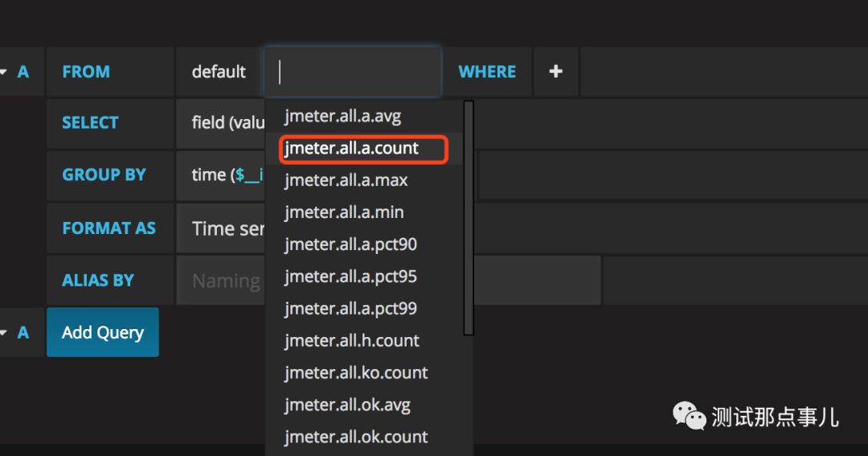Image resolution: width=868 pixels, height=456 pixels.
Task: Click the Add Query button
Action: click(102, 332)
